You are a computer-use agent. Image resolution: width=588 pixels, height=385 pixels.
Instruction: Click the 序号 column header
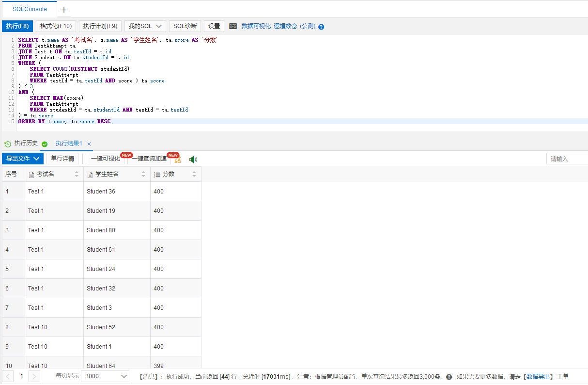coord(14,174)
